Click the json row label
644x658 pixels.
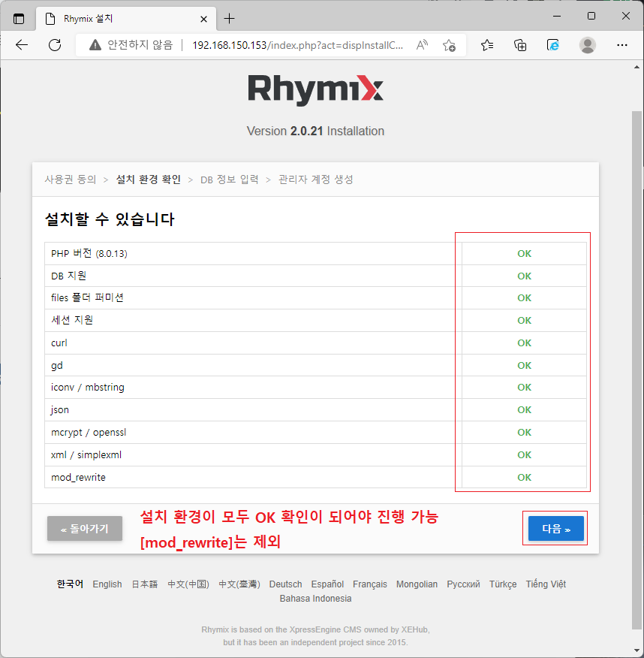pos(59,410)
